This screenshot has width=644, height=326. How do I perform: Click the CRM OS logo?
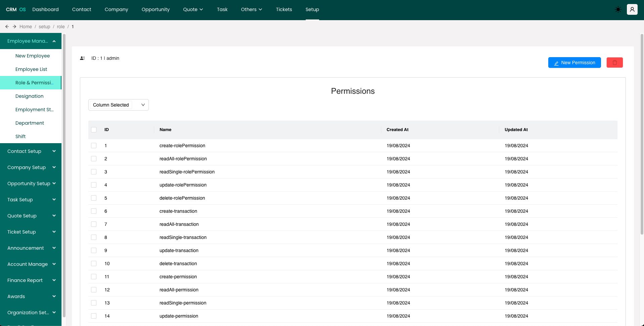[x=16, y=9]
